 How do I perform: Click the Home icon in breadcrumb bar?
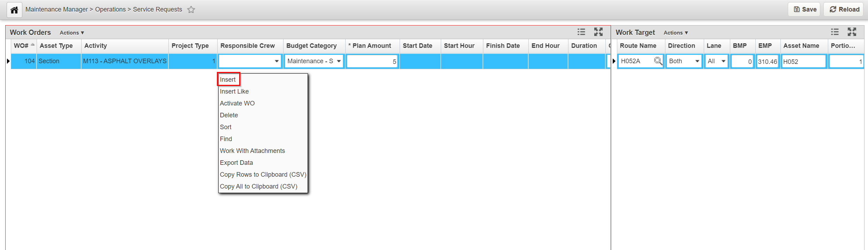[x=14, y=10]
